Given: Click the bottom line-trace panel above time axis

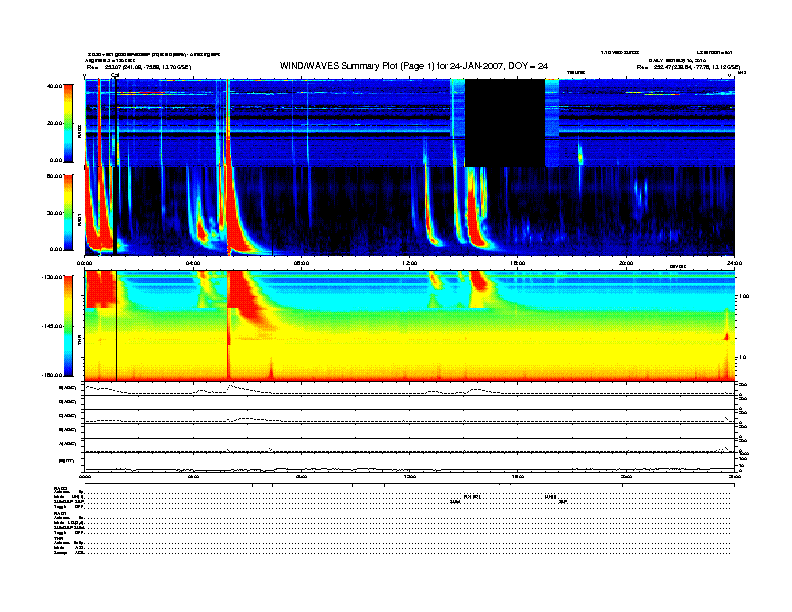Looking at the screenshot, I should pyautogui.click(x=410, y=462).
